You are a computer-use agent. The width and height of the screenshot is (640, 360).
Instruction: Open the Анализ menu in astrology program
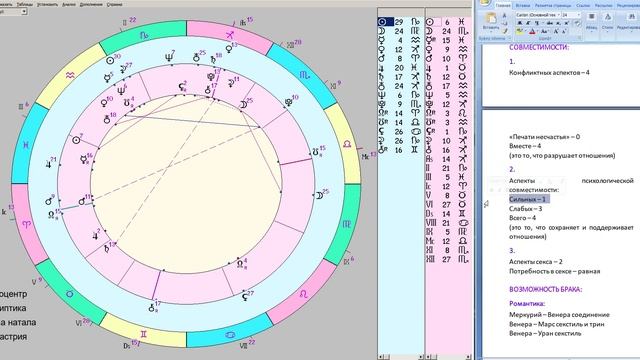(69, 4)
